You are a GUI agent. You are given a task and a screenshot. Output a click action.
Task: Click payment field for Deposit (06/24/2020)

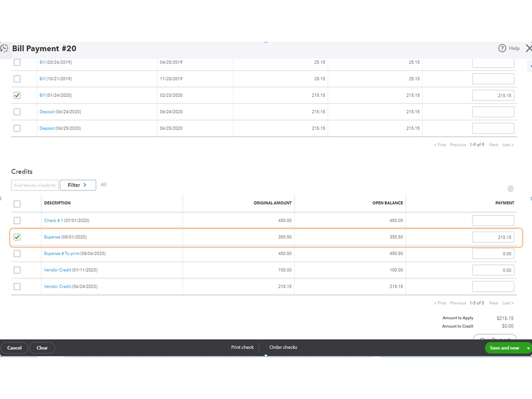coord(493,112)
